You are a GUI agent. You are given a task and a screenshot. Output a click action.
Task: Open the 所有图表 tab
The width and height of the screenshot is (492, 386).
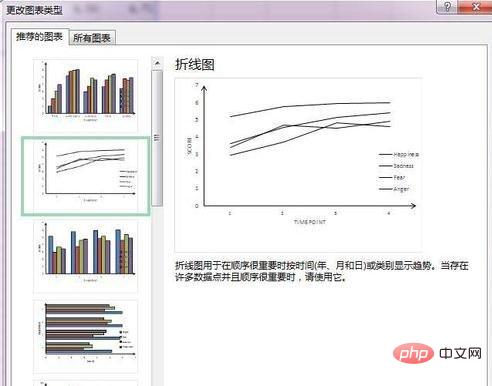(x=92, y=38)
